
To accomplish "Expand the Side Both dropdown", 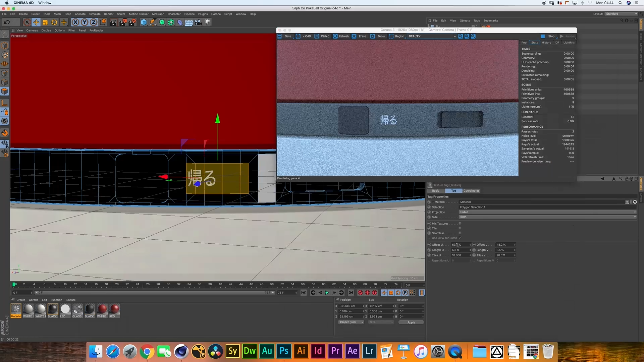I will coord(547,217).
